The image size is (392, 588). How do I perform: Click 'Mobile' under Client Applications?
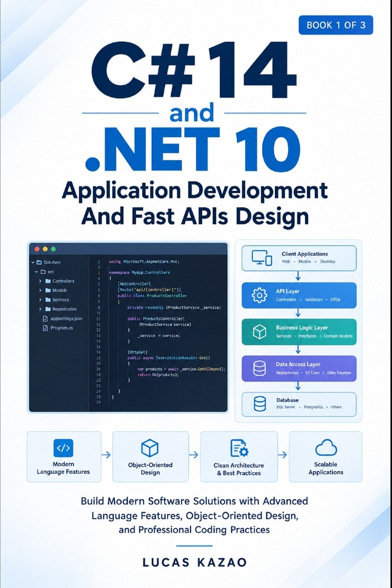click(304, 262)
